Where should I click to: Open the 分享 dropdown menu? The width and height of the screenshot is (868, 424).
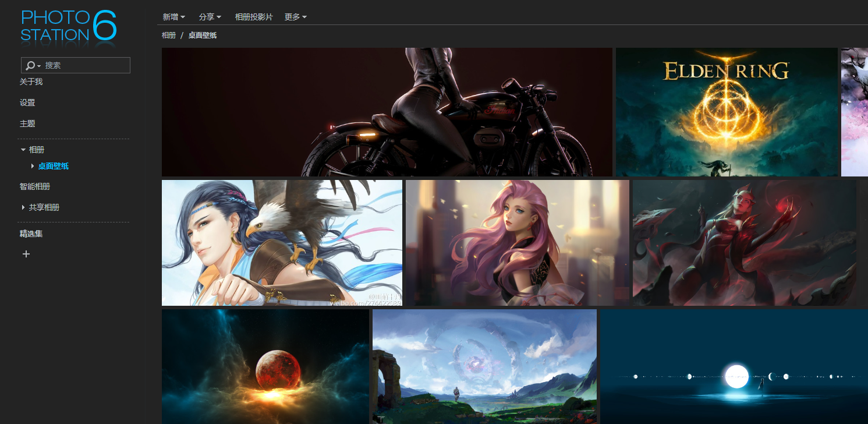pyautogui.click(x=210, y=17)
